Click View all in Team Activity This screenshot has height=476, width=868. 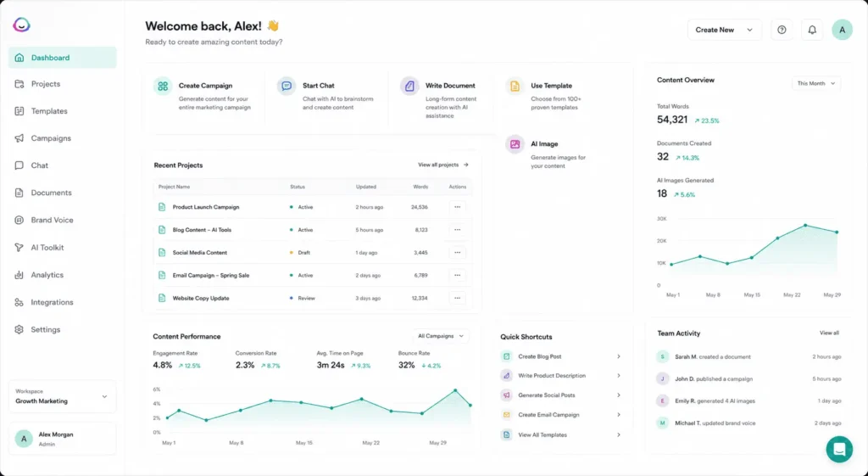[x=829, y=333]
